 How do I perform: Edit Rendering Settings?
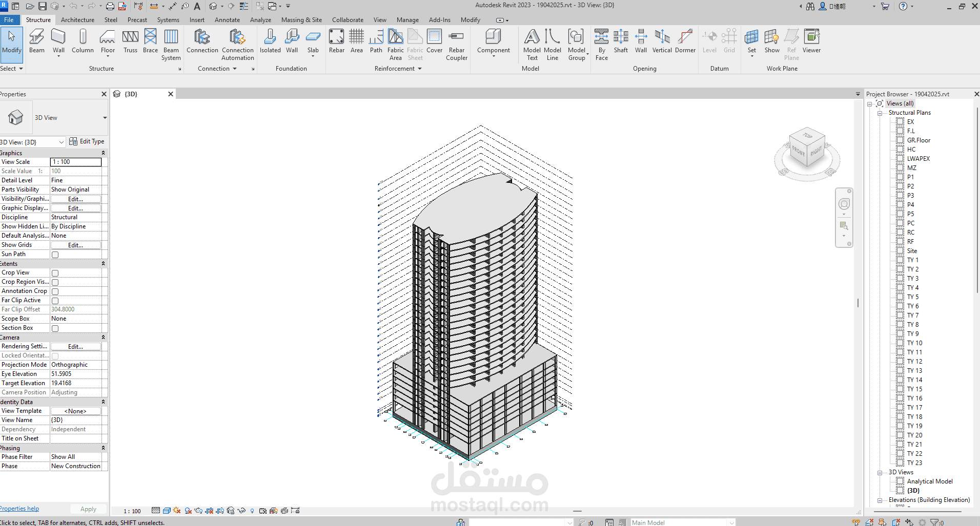click(76, 347)
